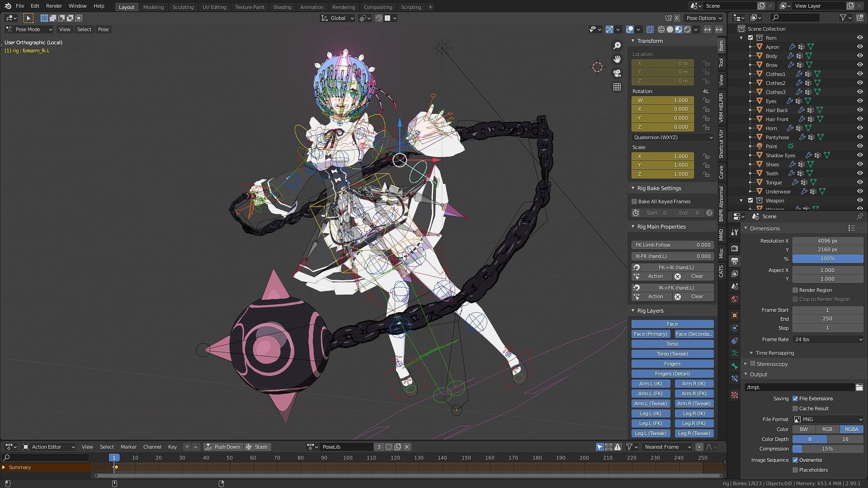Viewport: 868px width, 488px height.
Task: Click the output path folder browse icon
Action: coord(859,387)
